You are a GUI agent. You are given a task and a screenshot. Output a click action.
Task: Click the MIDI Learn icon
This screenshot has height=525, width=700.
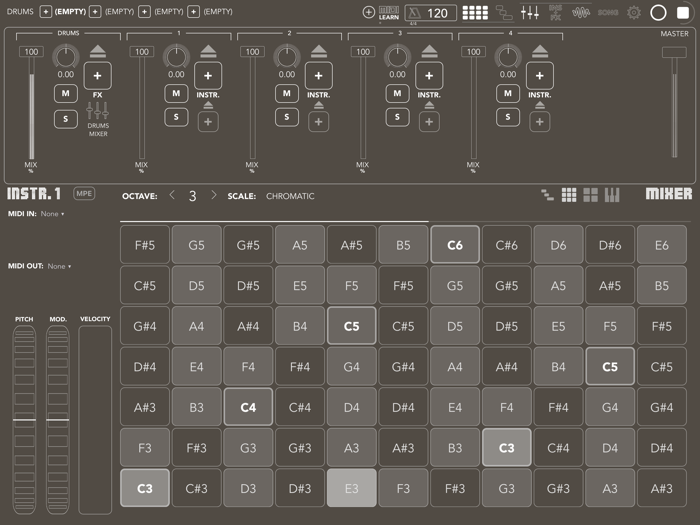[388, 13]
